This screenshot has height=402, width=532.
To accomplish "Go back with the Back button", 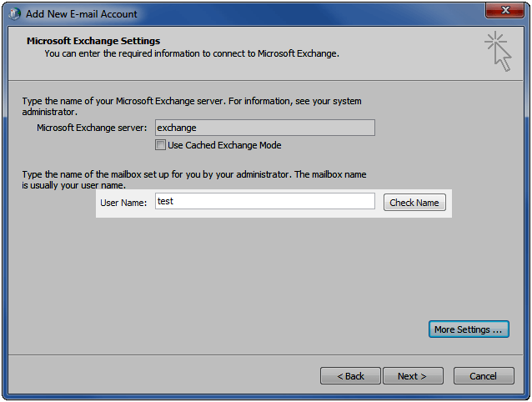I will 350,376.
